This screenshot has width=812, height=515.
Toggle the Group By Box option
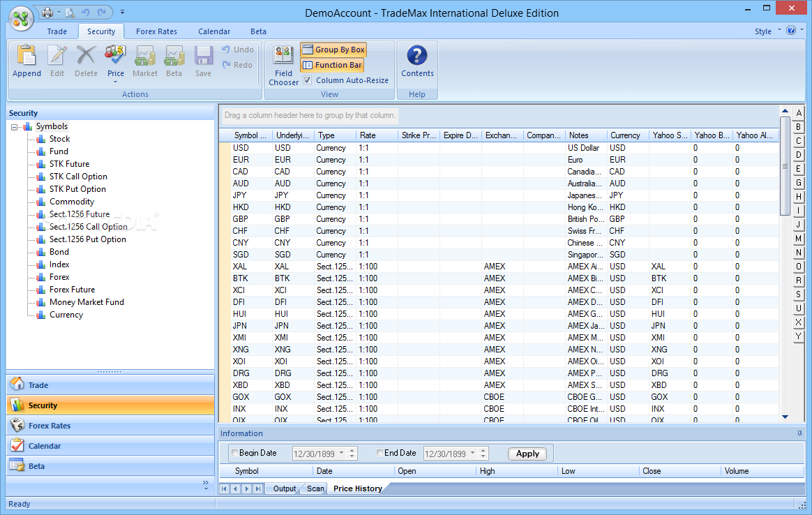click(x=333, y=50)
